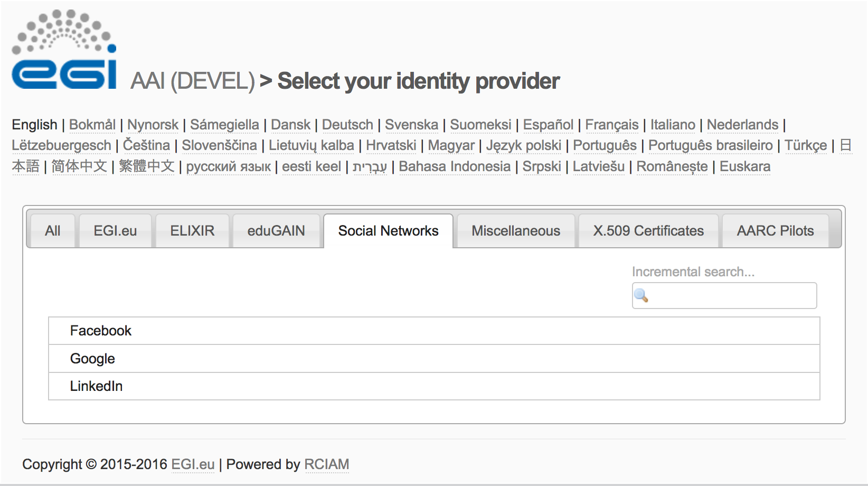Switch to the ELIXIR tab
868x486 pixels.
pos(192,231)
